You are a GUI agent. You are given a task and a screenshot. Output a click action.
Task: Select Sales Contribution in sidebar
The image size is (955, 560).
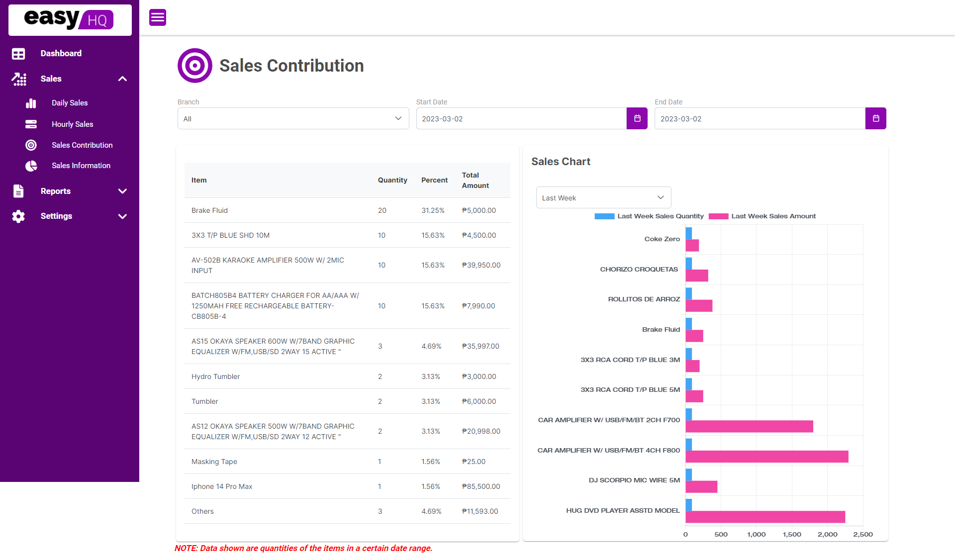point(82,145)
